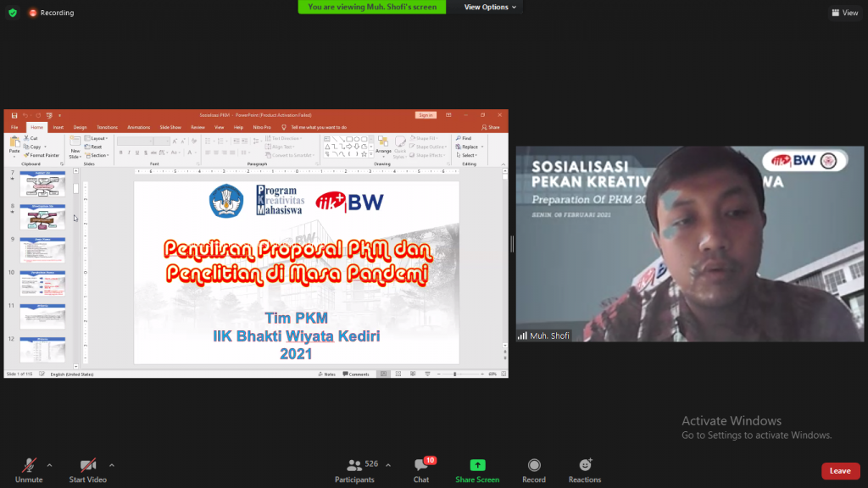
Task: Click the Recording indicator
Action: point(51,13)
